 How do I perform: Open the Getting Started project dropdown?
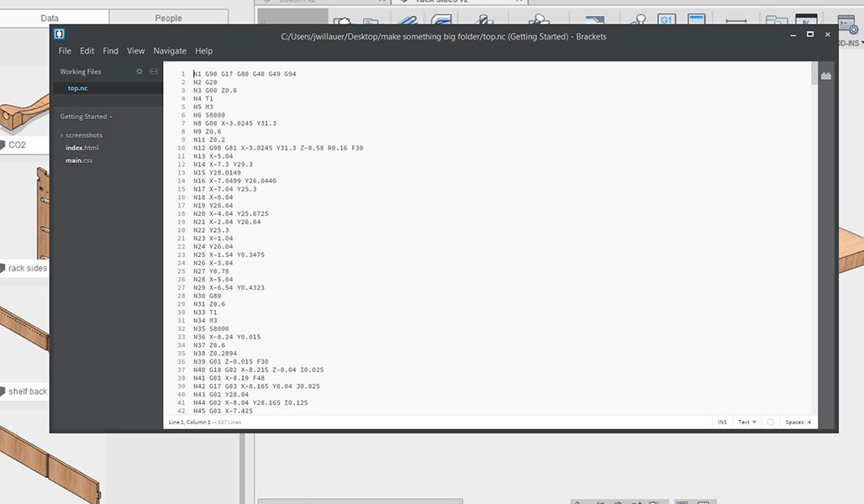tap(86, 117)
